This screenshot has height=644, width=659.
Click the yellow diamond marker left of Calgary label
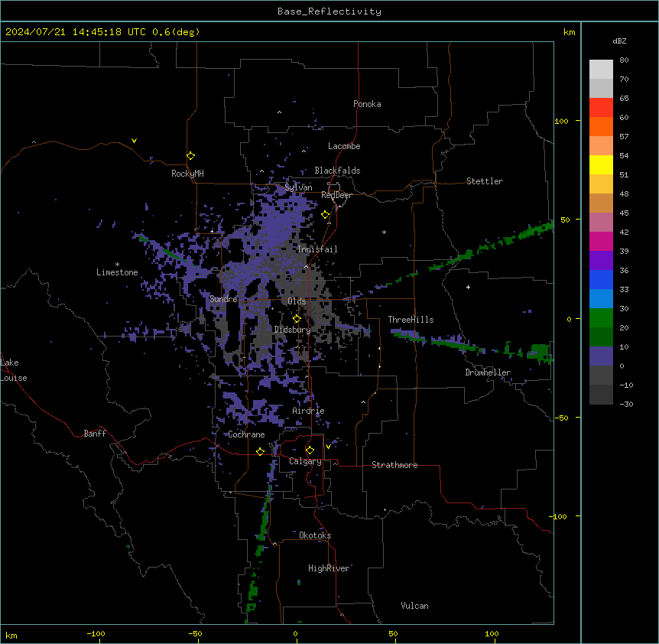coord(260,451)
